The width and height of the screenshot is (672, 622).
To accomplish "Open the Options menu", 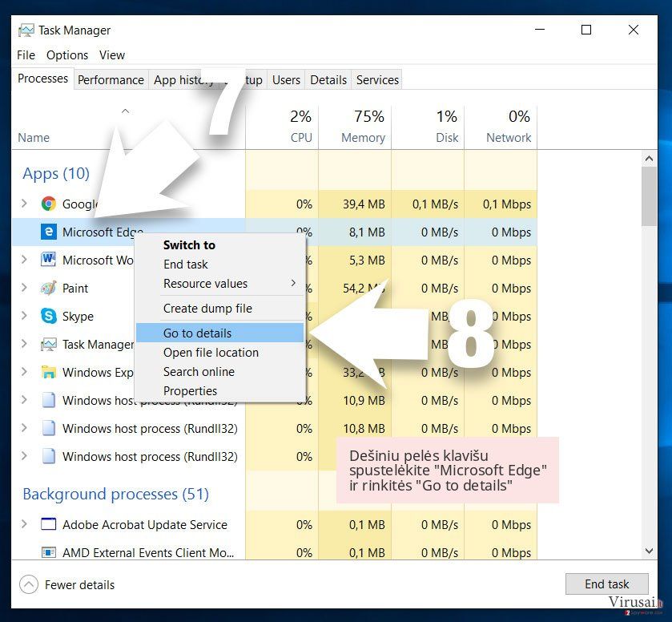I will (67, 55).
